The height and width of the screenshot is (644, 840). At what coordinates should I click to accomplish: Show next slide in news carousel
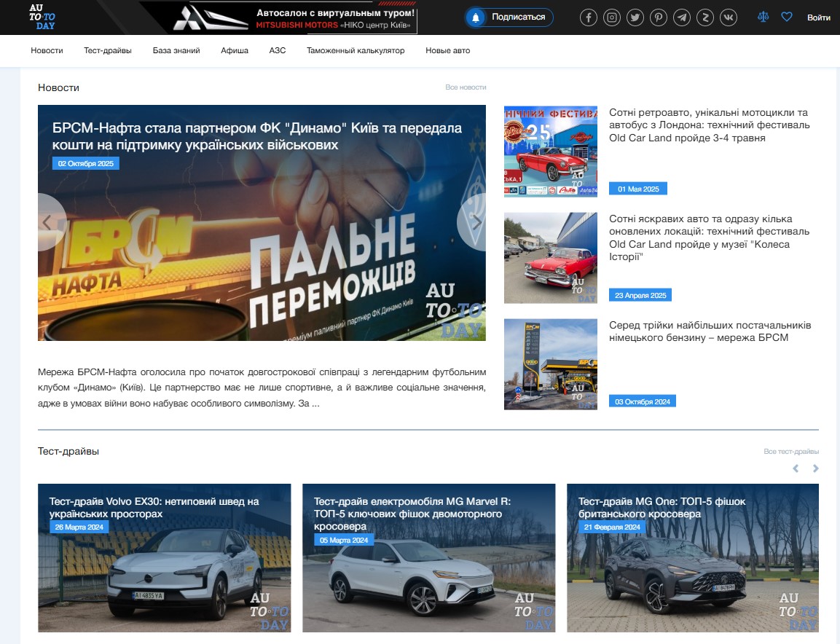[476, 221]
